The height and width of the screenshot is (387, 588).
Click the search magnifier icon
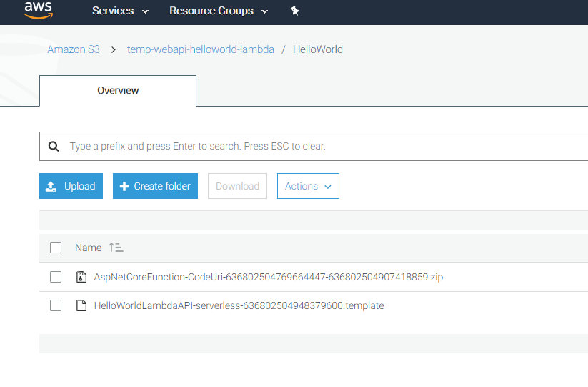point(54,147)
